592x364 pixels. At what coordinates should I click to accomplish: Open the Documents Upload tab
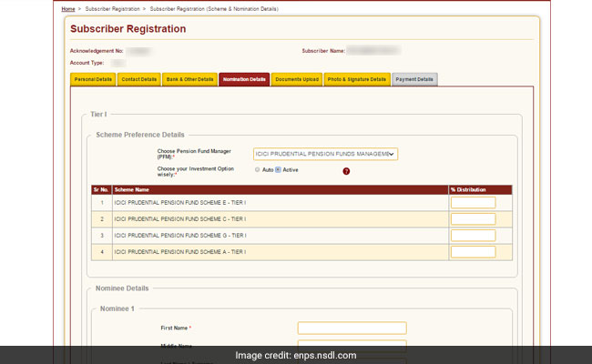pyautogui.click(x=297, y=79)
